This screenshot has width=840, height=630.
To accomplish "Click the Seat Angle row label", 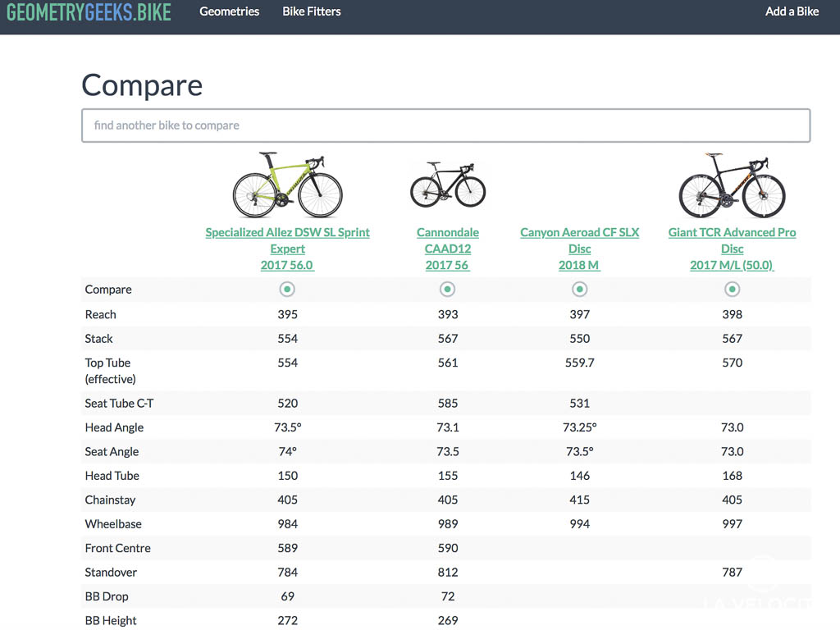I will click(x=112, y=452).
